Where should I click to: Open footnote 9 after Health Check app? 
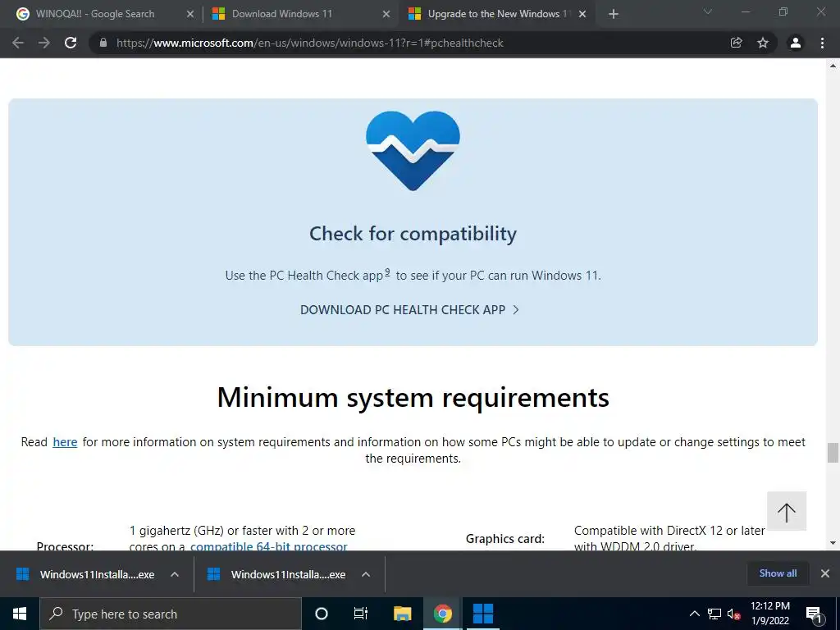click(387, 272)
